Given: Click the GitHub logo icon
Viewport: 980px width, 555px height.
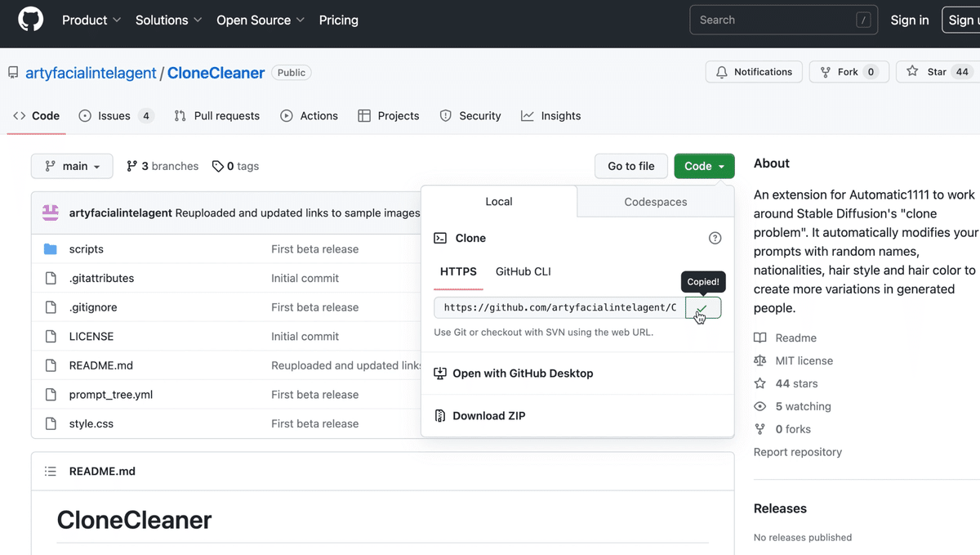Looking at the screenshot, I should pyautogui.click(x=30, y=20).
